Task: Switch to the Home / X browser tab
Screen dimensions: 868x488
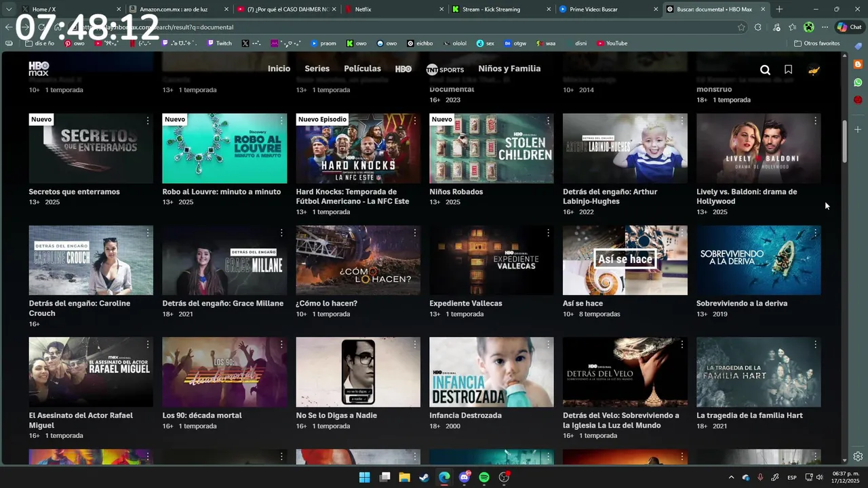Action: (x=71, y=9)
